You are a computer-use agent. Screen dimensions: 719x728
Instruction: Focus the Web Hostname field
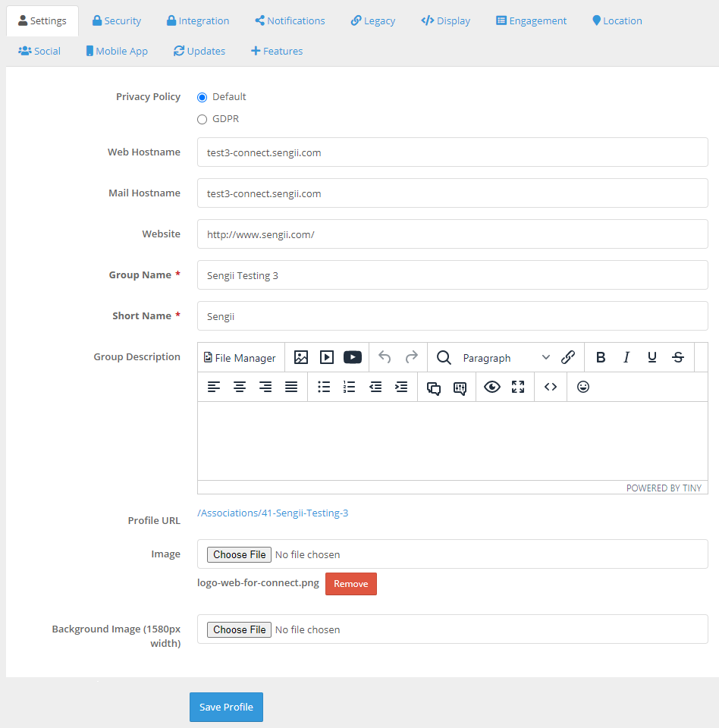[452, 152]
